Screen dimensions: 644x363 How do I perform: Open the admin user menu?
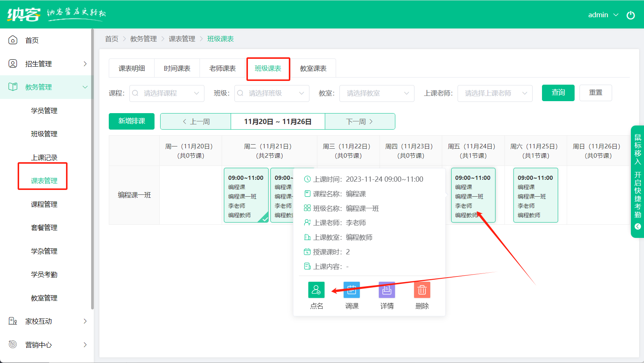603,15
